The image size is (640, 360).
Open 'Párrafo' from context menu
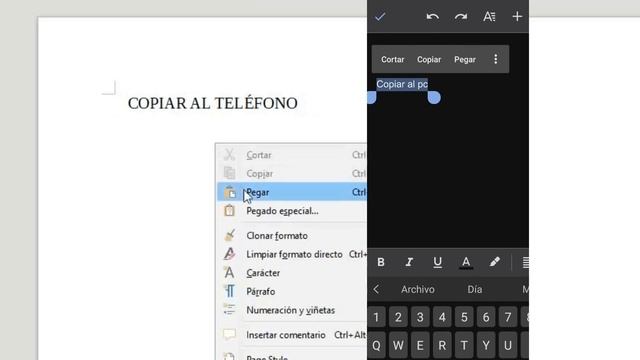point(292,292)
